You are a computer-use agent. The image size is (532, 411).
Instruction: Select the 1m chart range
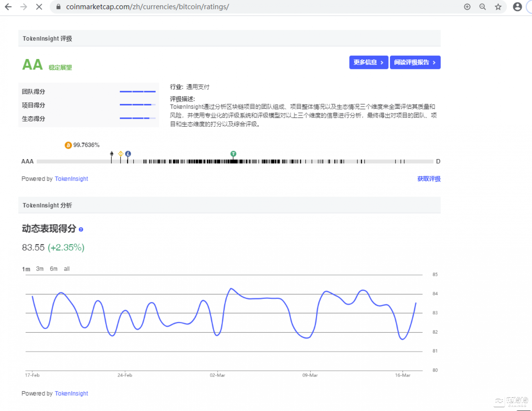[26, 269]
